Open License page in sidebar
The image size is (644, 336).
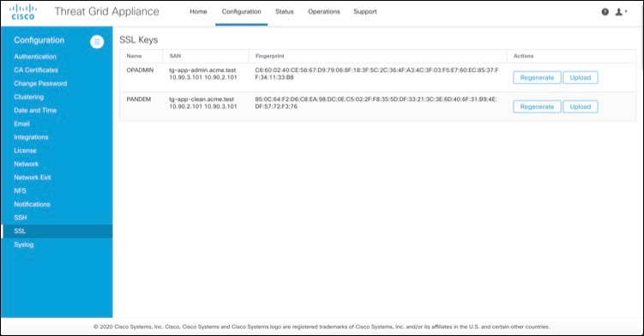25,150
